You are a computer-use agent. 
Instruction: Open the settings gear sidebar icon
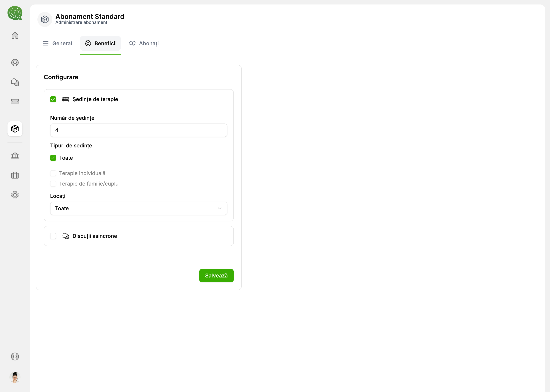pyautogui.click(x=15, y=196)
